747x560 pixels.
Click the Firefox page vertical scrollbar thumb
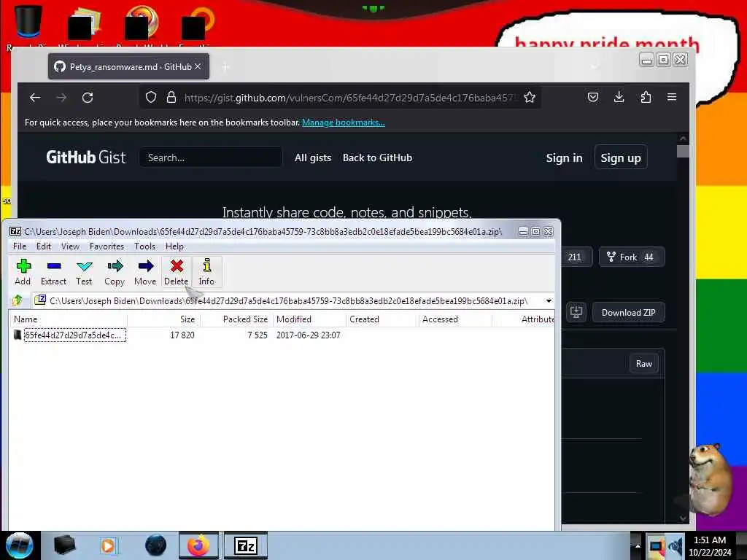(683, 151)
